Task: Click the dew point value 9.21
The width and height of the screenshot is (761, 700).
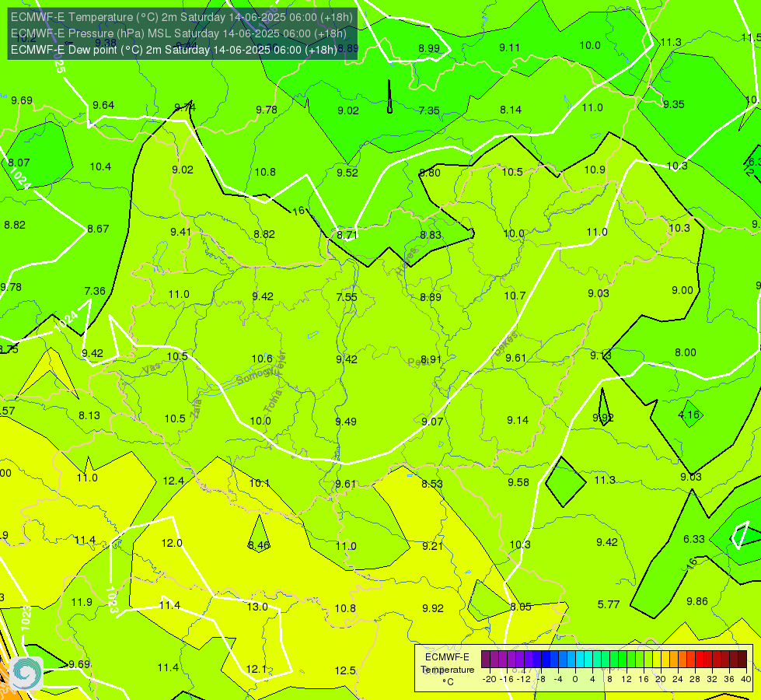Action: tap(432, 547)
